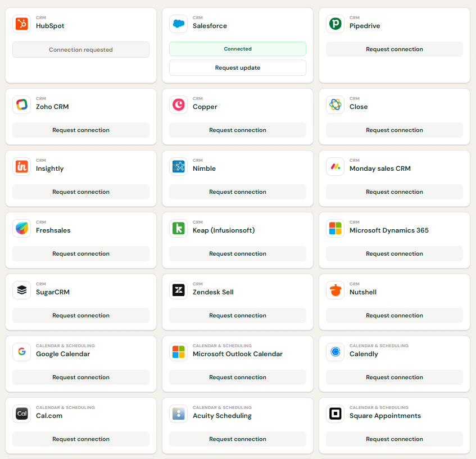The height and width of the screenshot is (459, 476).
Task: Request connection for Nimble
Action: (238, 192)
